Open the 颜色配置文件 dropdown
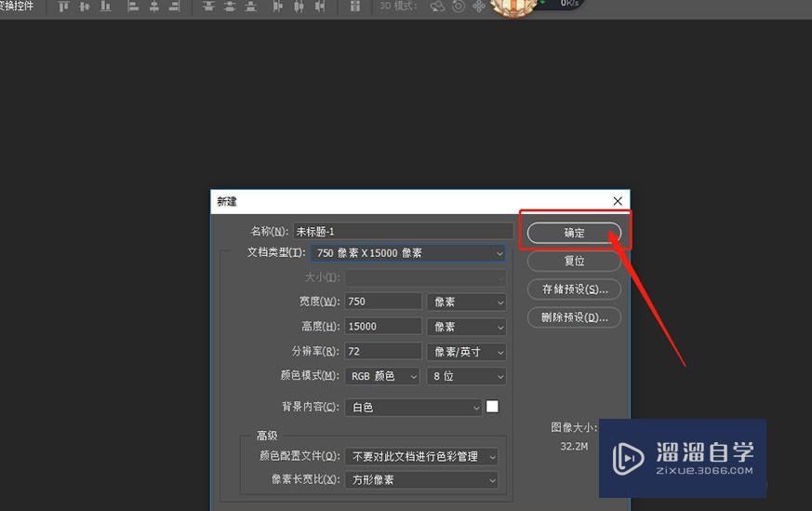The image size is (812, 511). 421,456
